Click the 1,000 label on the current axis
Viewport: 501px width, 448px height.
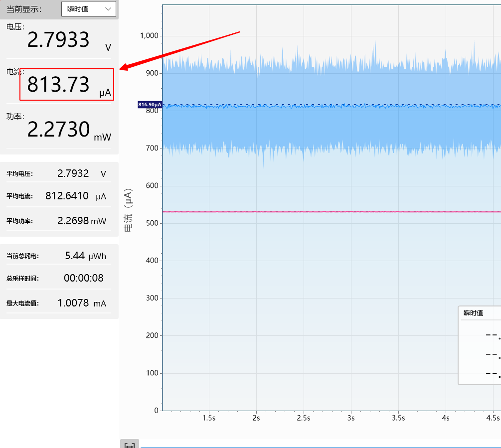coord(149,36)
